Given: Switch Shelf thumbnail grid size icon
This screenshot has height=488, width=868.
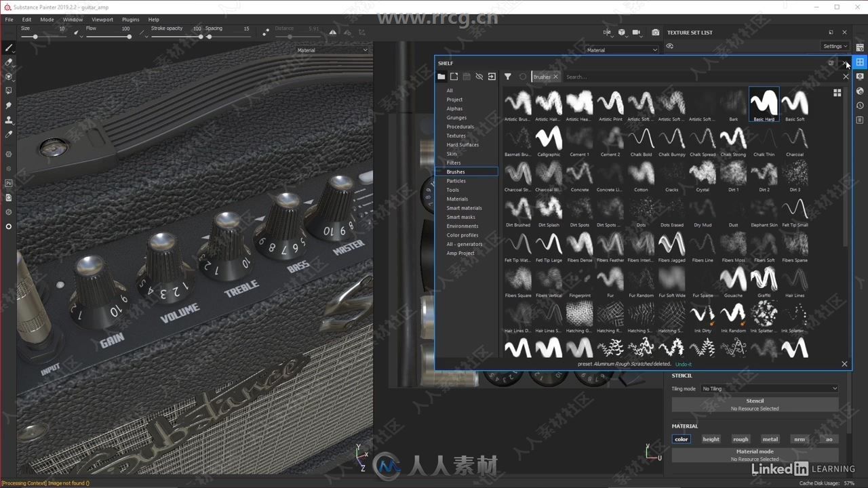Looking at the screenshot, I should coord(837,93).
